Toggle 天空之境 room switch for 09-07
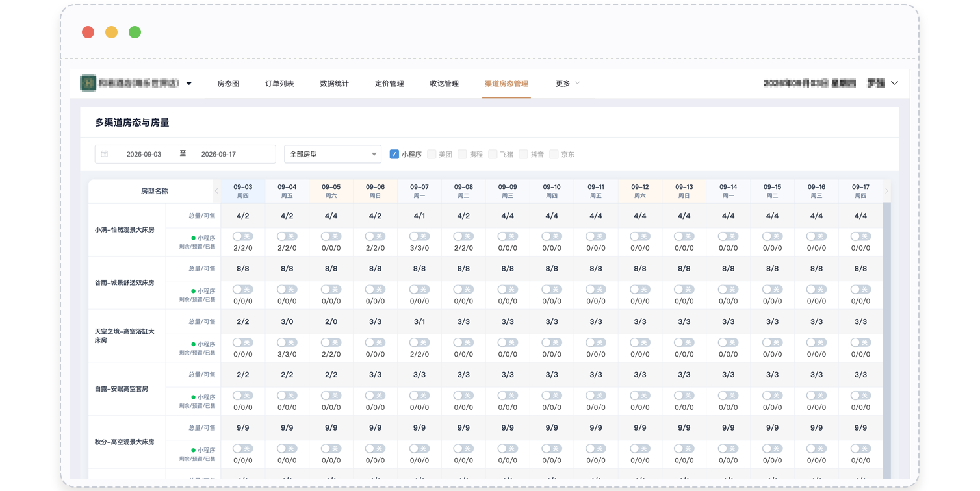Screen dimensions: 980x491 [419, 342]
